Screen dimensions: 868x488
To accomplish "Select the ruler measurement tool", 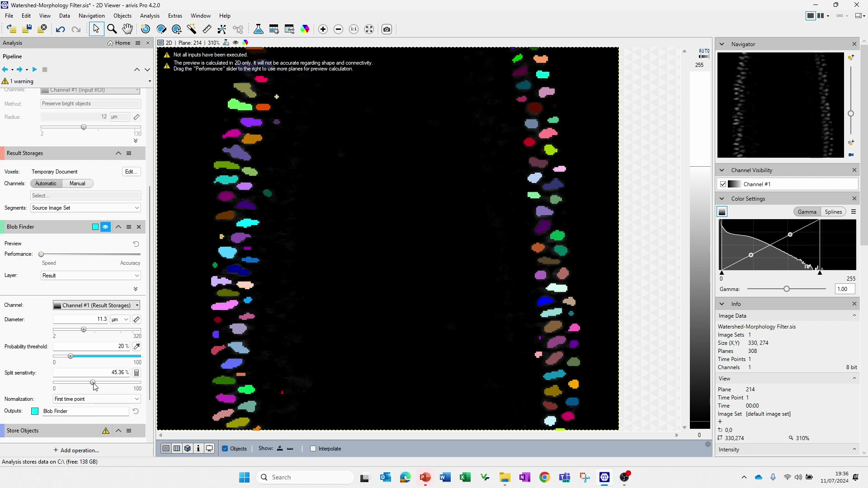I will tap(207, 29).
